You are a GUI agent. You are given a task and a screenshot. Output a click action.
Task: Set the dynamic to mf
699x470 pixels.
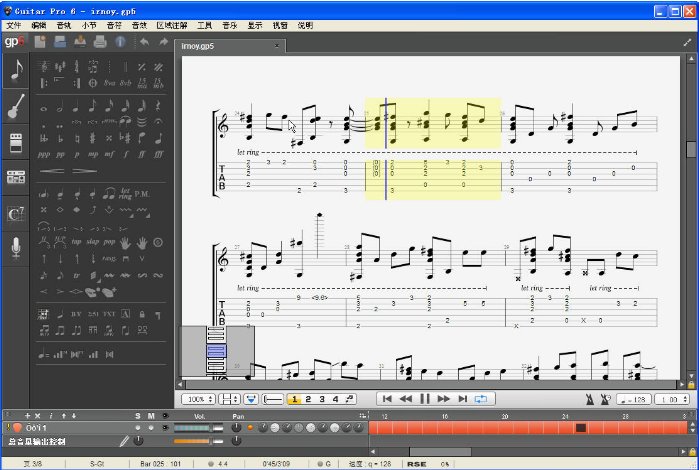[x=109, y=155]
